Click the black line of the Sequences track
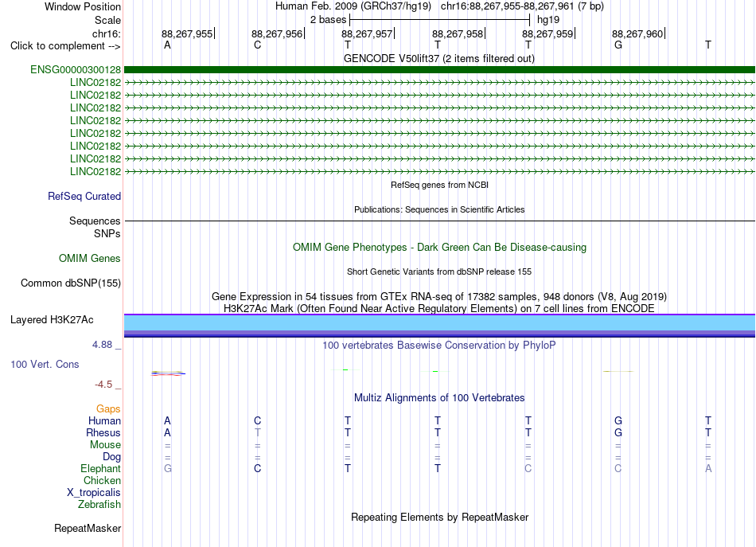Viewport: 756px width, 547px height. tap(439, 221)
